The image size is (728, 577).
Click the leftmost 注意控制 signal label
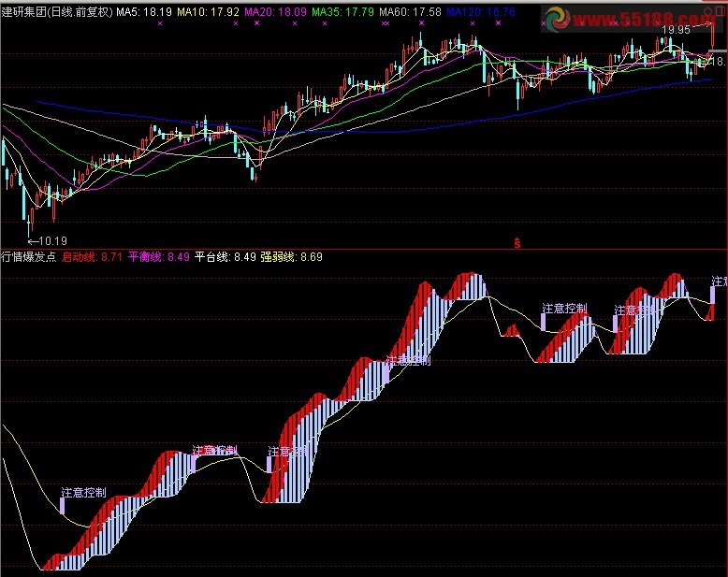(x=83, y=492)
